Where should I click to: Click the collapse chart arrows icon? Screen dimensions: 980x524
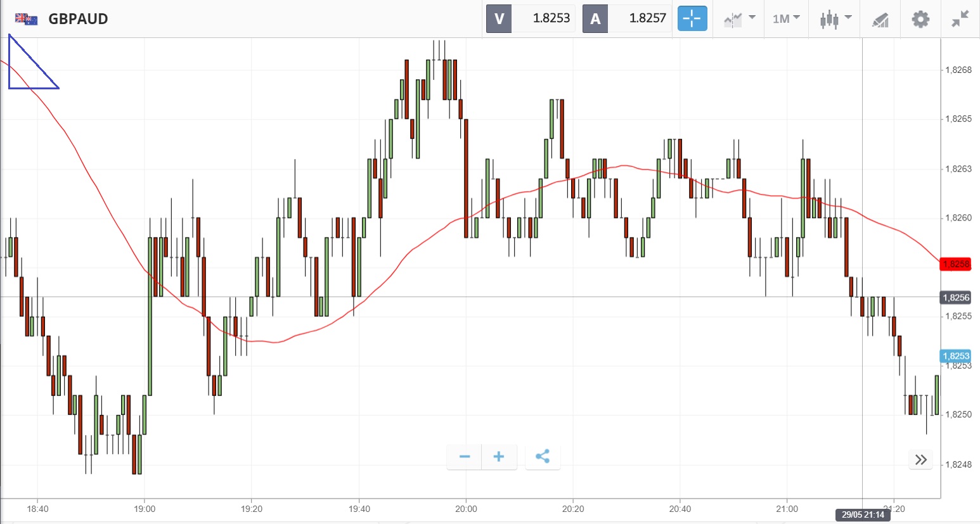tap(960, 18)
